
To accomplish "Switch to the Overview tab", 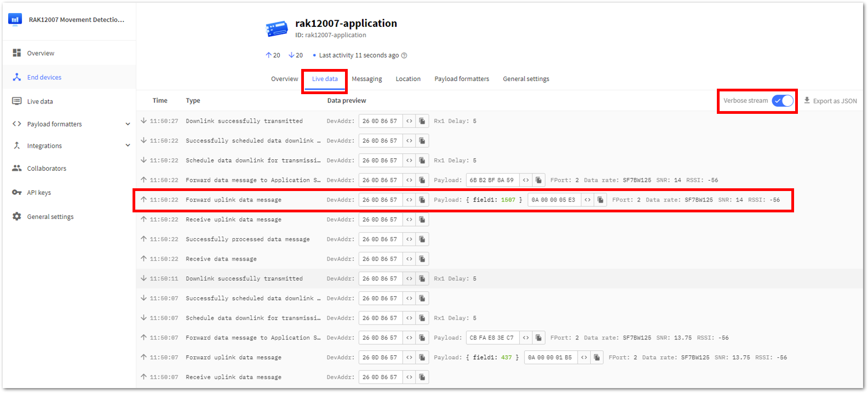I will coord(285,79).
